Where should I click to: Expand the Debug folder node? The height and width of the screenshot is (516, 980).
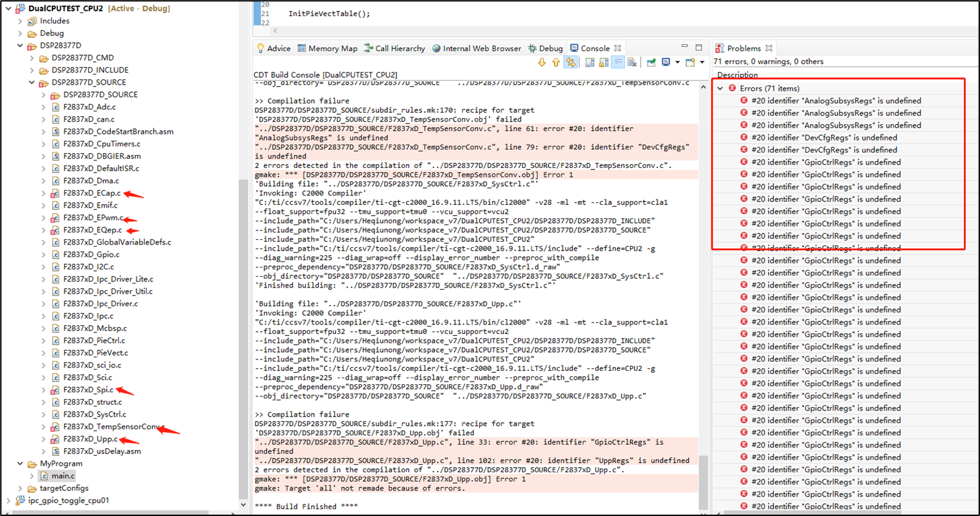coord(20,34)
